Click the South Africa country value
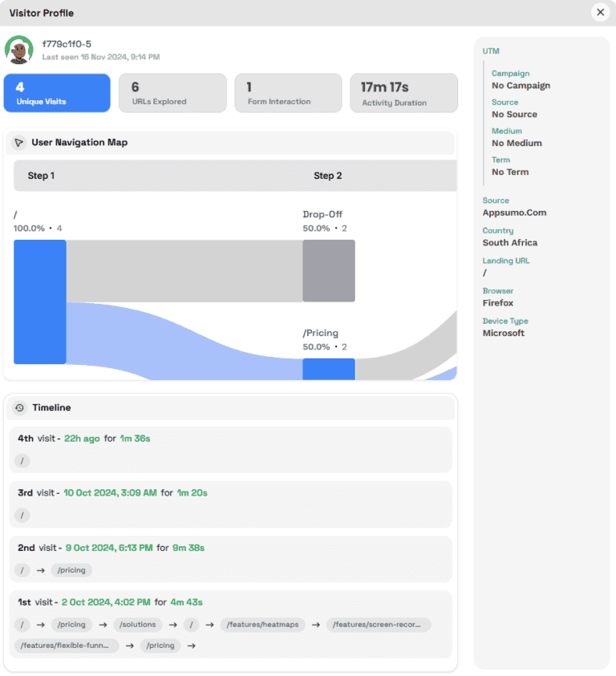Viewport: 616px width, 676px height. coord(510,243)
